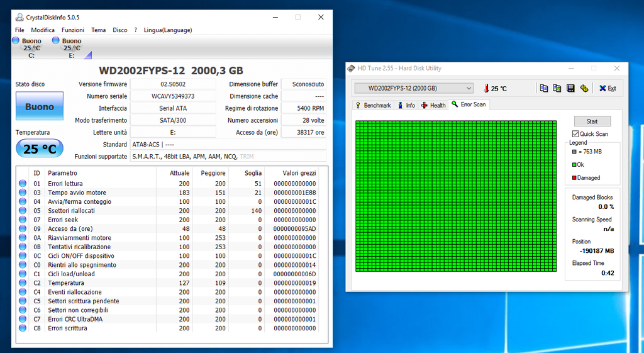Click the Exit button in HD Tune
The width and height of the screenshot is (644, 353).
pos(608,88)
